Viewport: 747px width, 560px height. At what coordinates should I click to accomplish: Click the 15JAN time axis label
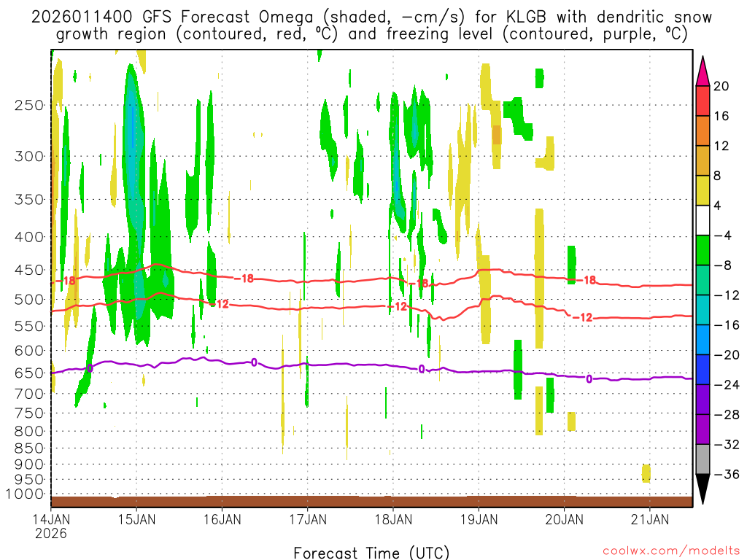pos(136,519)
